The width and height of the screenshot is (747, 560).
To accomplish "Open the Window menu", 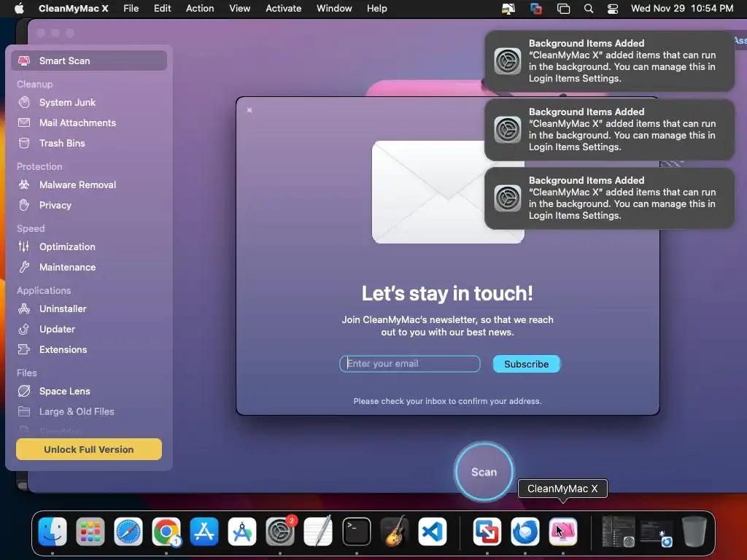I will pyautogui.click(x=334, y=9).
